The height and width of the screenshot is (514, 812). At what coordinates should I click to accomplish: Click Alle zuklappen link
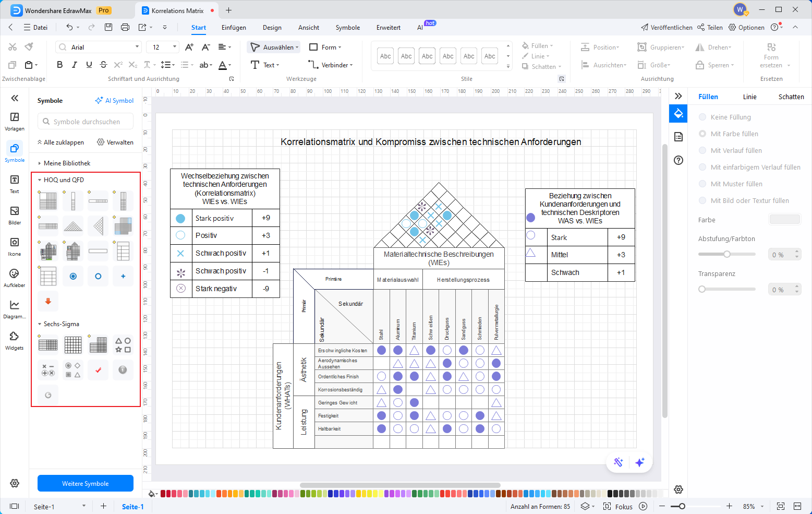(x=60, y=142)
